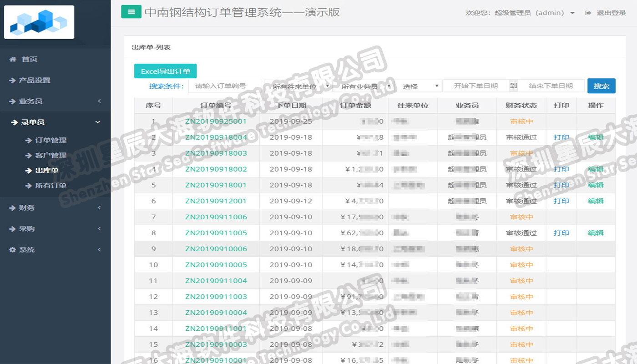Expand the 采购 menu chevron
The image size is (637, 364).
click(x=99, y=228)
